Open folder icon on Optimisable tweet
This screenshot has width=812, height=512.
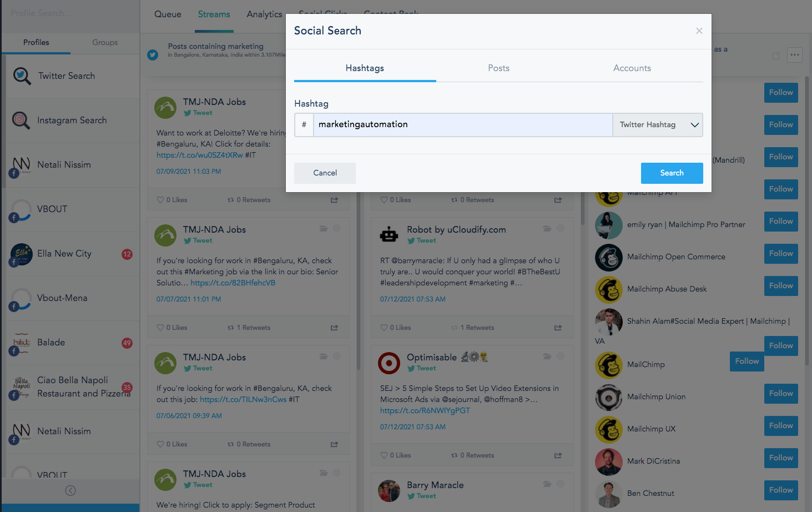[547, 356]
